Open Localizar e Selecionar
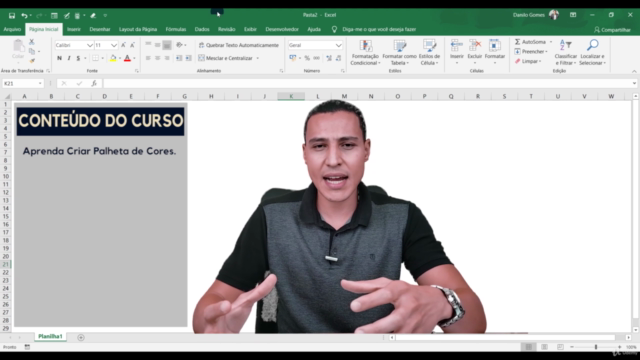This screenshot has width=640, height=360. coord(592,52)
